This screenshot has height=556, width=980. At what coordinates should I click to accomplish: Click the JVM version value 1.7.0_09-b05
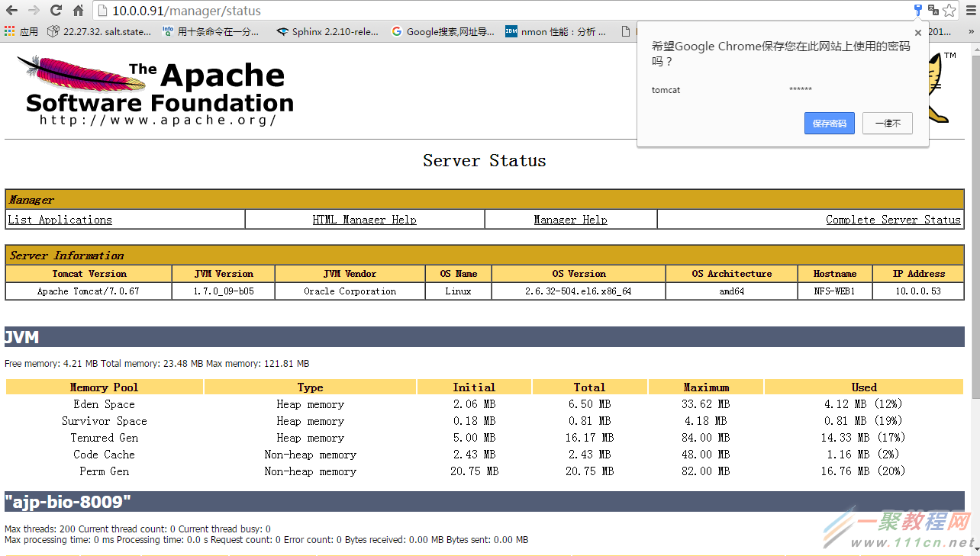[224, 291]
